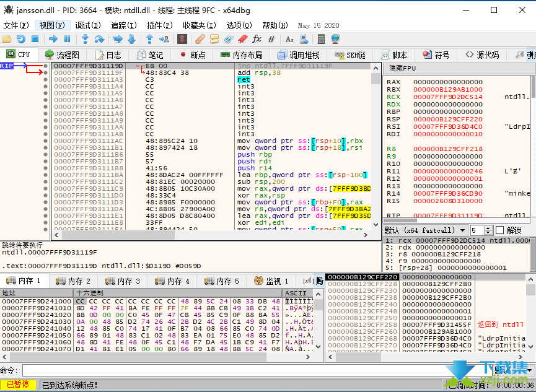This screenshot has width=536, height=392.
Task: Click the Step Over toolbar icon
Action: point(99,39)
